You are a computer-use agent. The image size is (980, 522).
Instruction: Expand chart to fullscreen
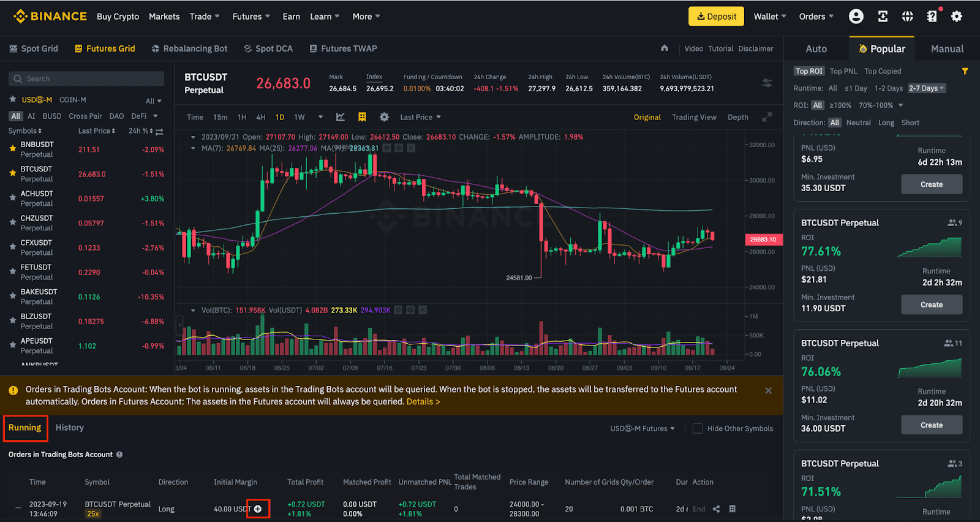pos(766,117)
